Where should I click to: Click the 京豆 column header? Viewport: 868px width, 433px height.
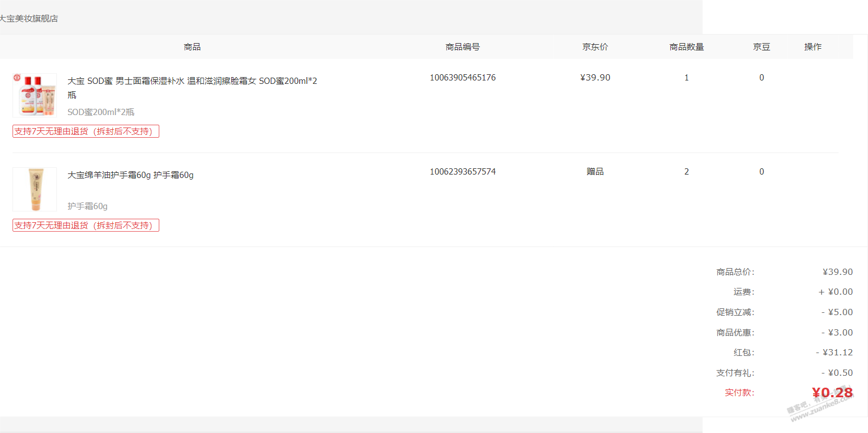[761, 47]
